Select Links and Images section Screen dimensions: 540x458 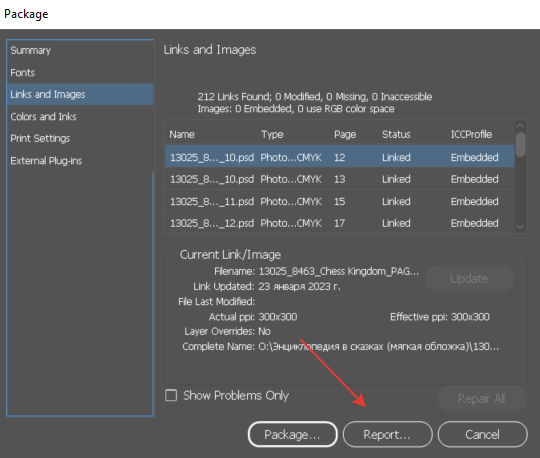point(80,94)
